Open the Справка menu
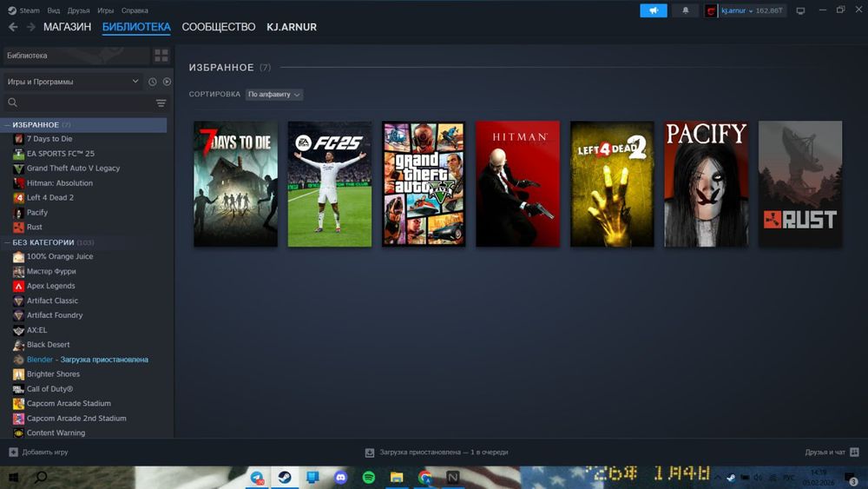 point(135,10)
